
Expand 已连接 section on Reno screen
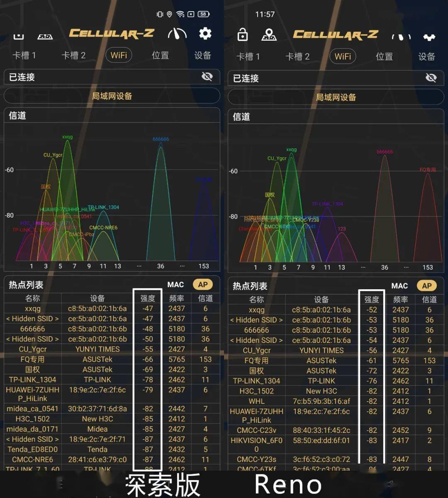[336, 78]
